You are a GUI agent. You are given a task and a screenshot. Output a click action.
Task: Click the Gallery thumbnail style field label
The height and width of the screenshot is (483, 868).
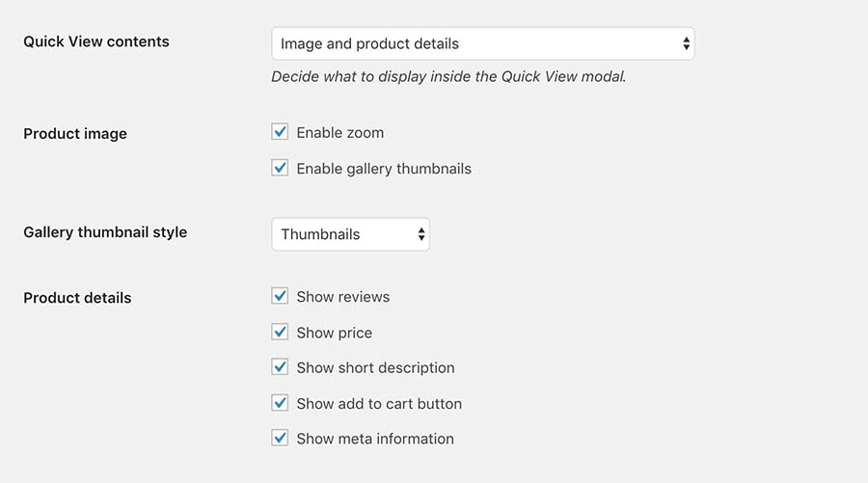point(105,232)
